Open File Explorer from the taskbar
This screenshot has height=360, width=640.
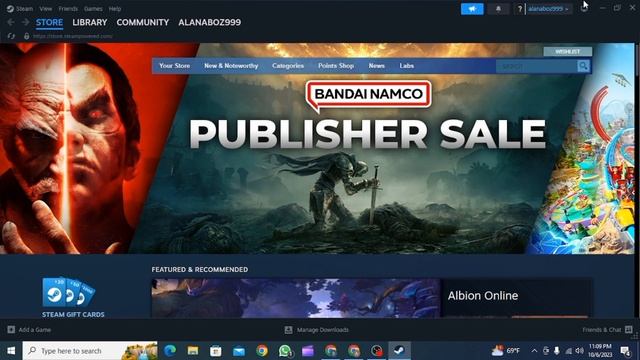click(193, 350)
